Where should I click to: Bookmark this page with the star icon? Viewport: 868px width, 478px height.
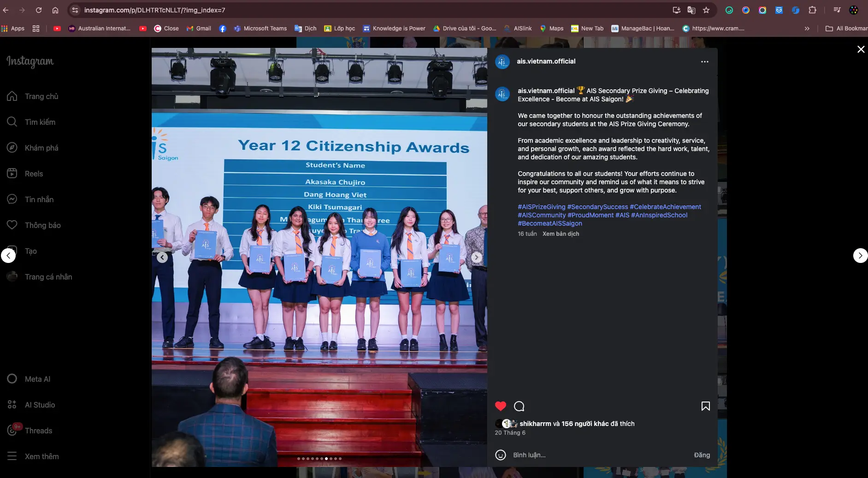(x=706, y=10)
